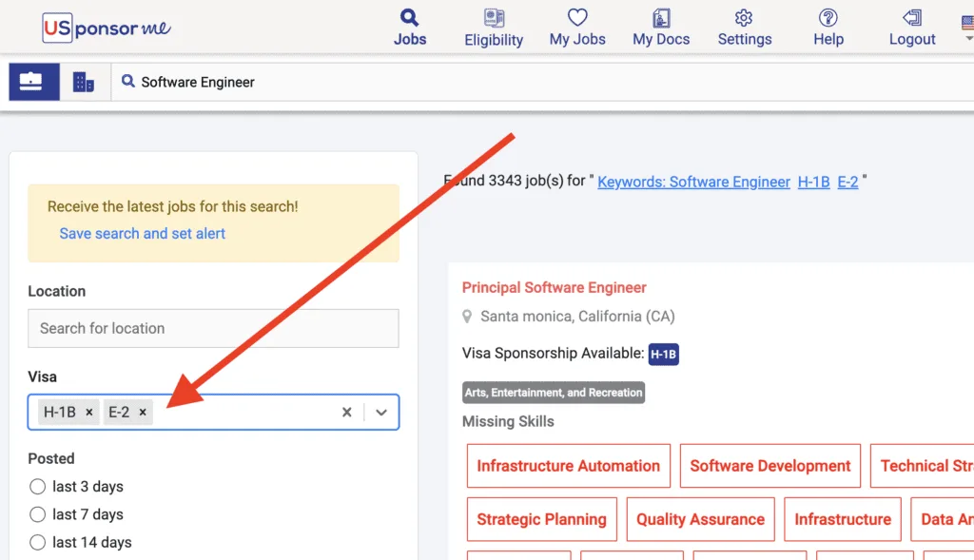This screenshot has width=974, height=560.
Task: Focus the Search for location field
Action: click(213, 328)
